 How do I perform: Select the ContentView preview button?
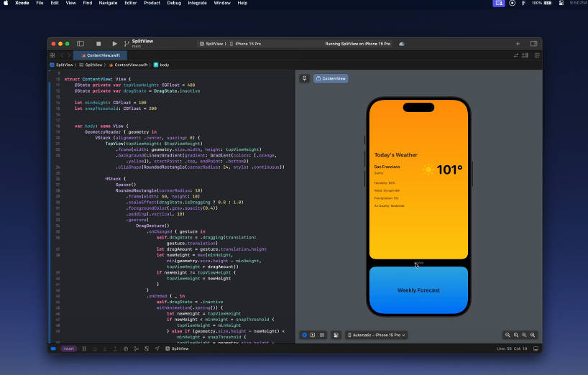click(331, 78)
